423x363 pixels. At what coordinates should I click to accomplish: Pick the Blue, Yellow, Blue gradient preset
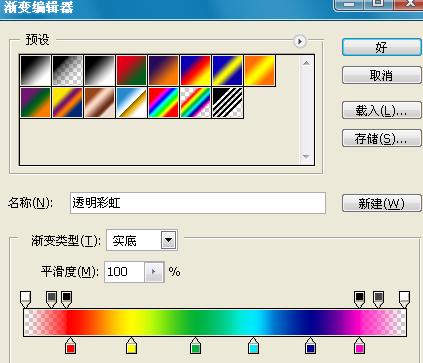click(x=227, y=70)
